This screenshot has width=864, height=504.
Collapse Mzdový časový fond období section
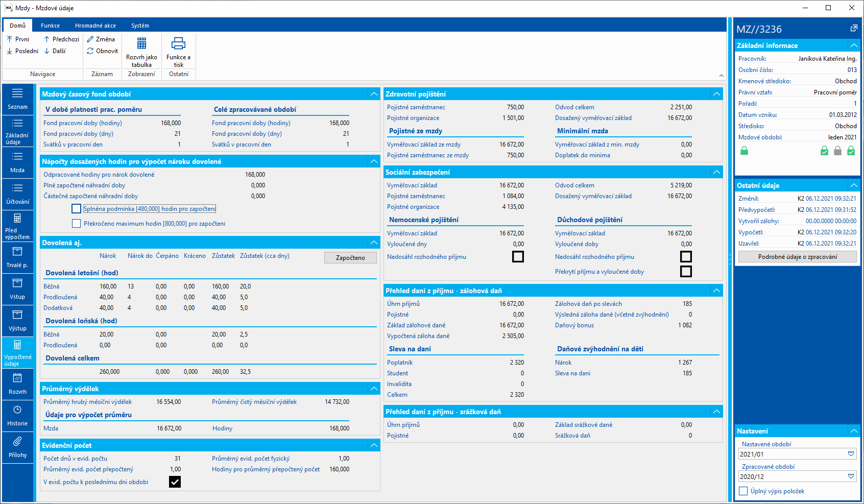[374, 94]
